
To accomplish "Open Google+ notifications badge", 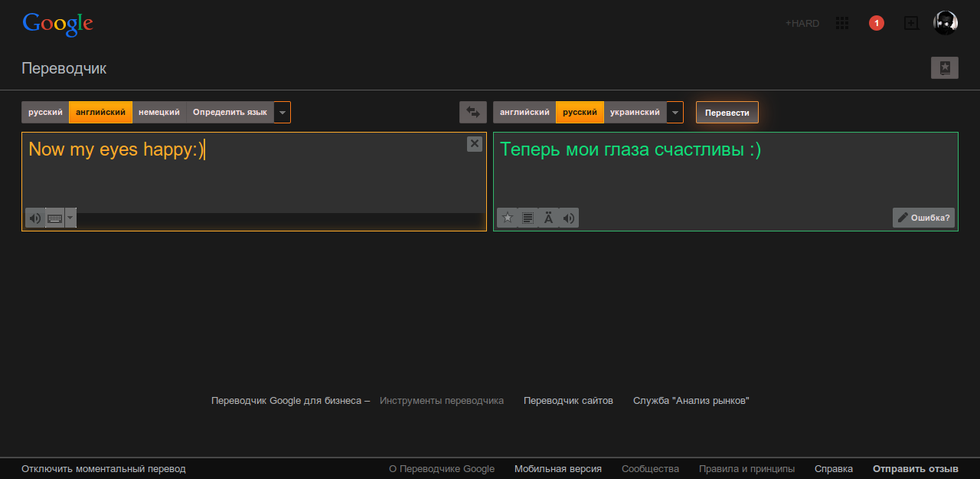I will click(x=876, y=22).
